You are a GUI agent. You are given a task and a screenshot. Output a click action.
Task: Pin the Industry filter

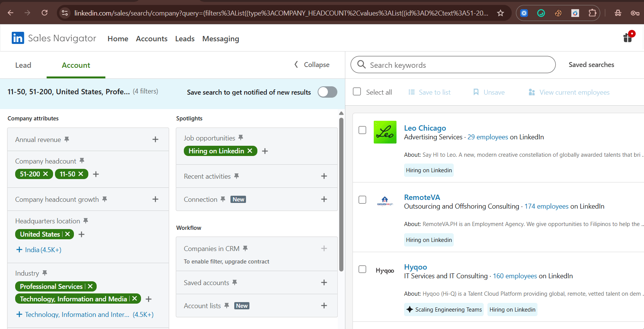coord(45,273)
